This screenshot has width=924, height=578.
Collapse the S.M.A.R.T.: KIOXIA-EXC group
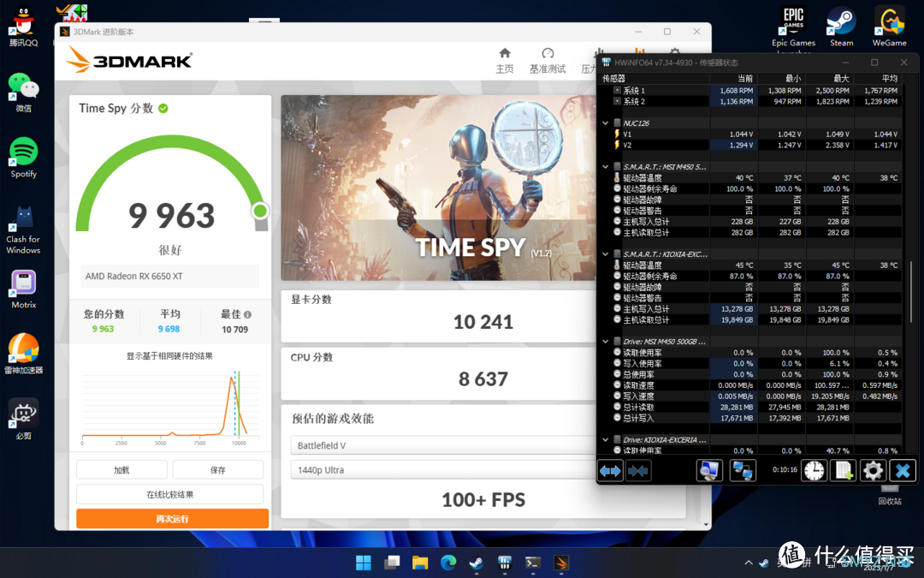pos(605,254)
